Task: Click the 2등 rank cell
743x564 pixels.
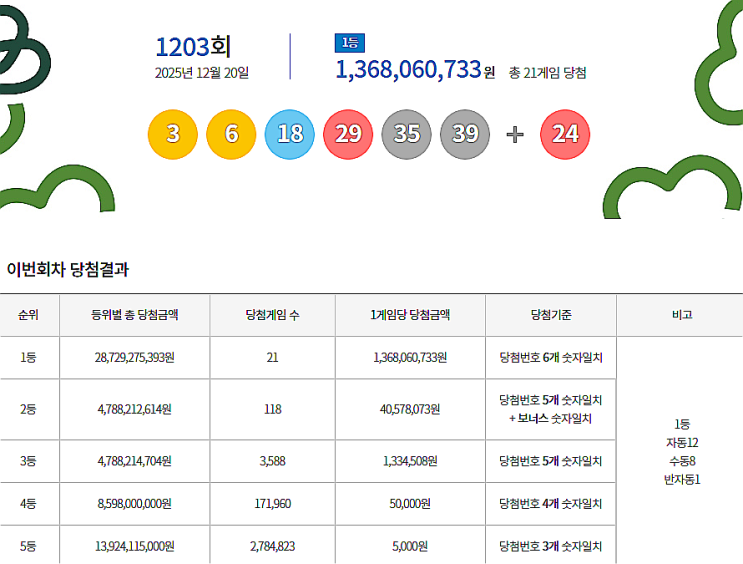Action: [x=28, y=409]
